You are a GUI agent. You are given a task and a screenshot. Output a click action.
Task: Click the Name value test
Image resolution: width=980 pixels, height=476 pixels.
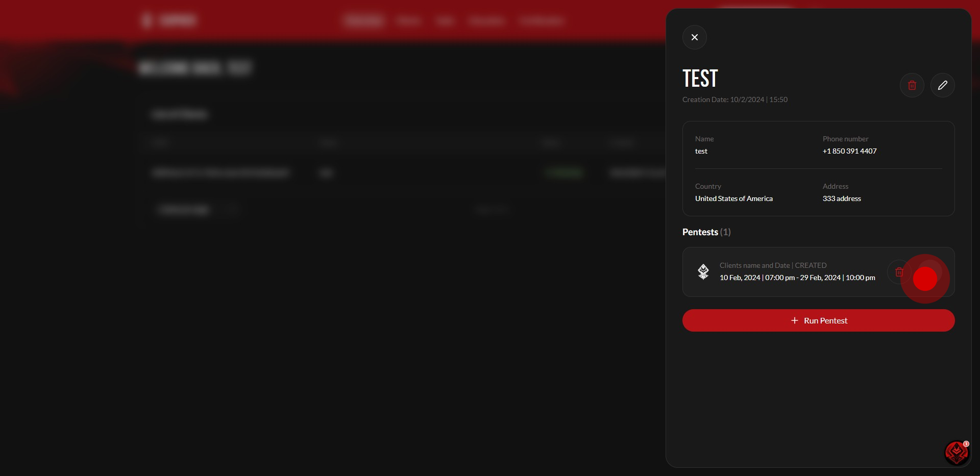pyautogui.click(x=701, y=151)
